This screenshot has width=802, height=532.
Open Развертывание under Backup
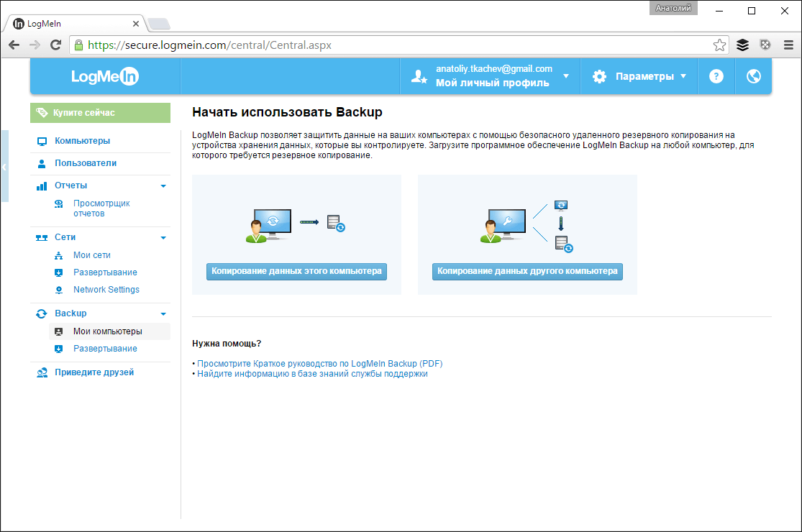coord(105,349)
